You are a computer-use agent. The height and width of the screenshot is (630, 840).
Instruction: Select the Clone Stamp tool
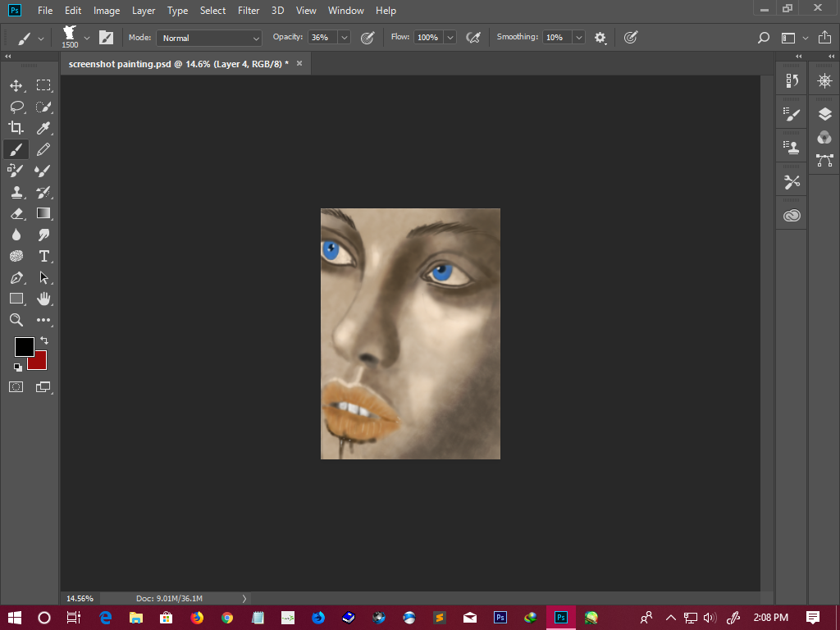(x=16, y=192)
